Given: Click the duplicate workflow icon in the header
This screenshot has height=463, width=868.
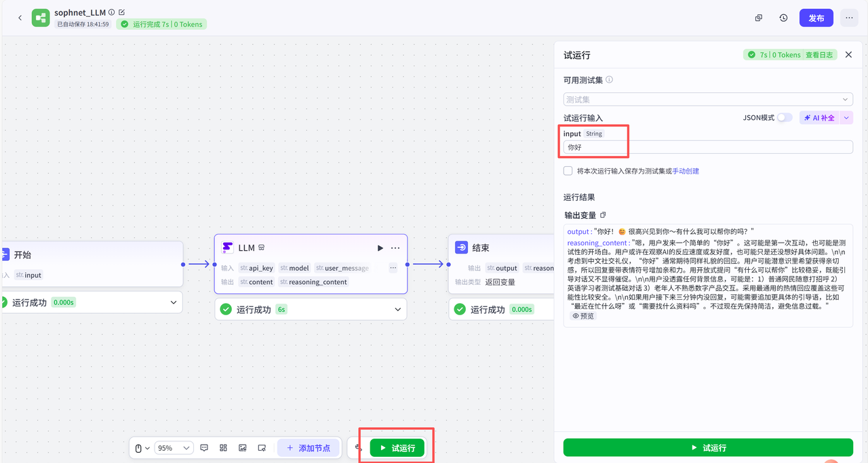Looking at the screenshot, I should coord(759,18).
